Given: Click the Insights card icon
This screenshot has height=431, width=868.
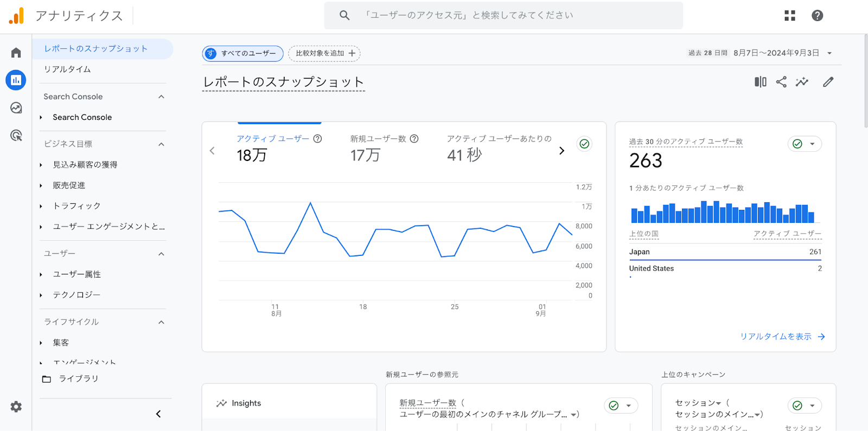Looking at the screenshot, I should tap(221, 403).
